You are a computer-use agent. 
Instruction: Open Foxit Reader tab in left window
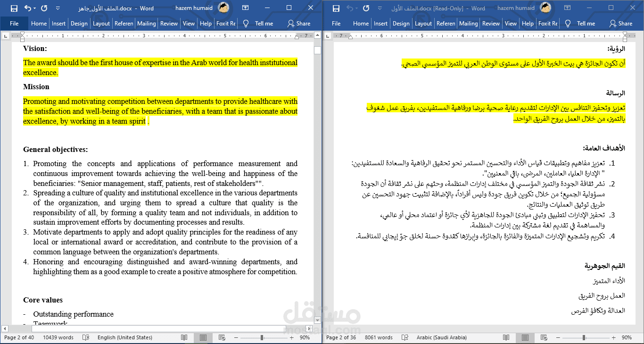tap(226, 23)
